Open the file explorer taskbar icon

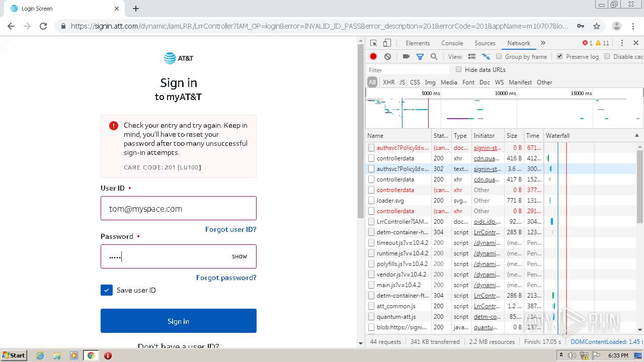point(57,355)
